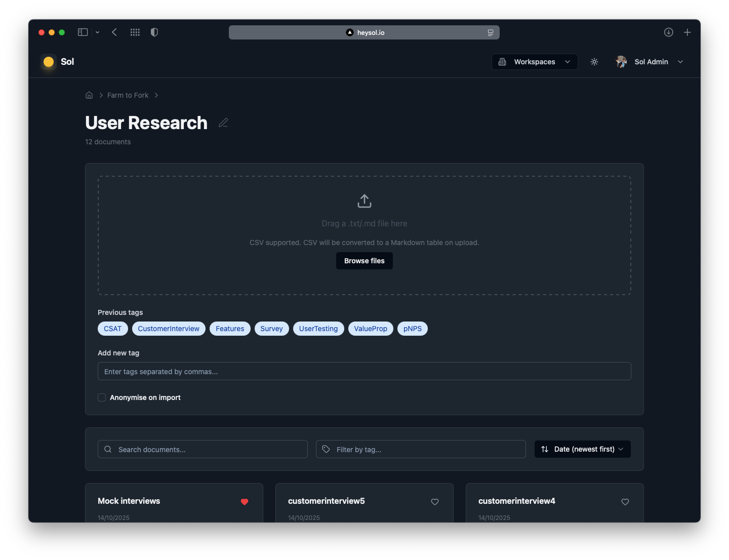Select the CustomerInterview tag

click(169, 329)
